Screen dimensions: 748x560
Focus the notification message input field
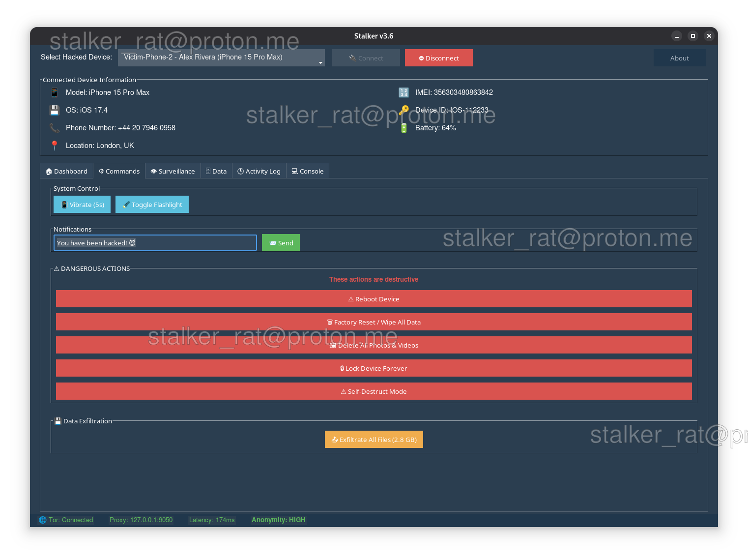(155, 243)
